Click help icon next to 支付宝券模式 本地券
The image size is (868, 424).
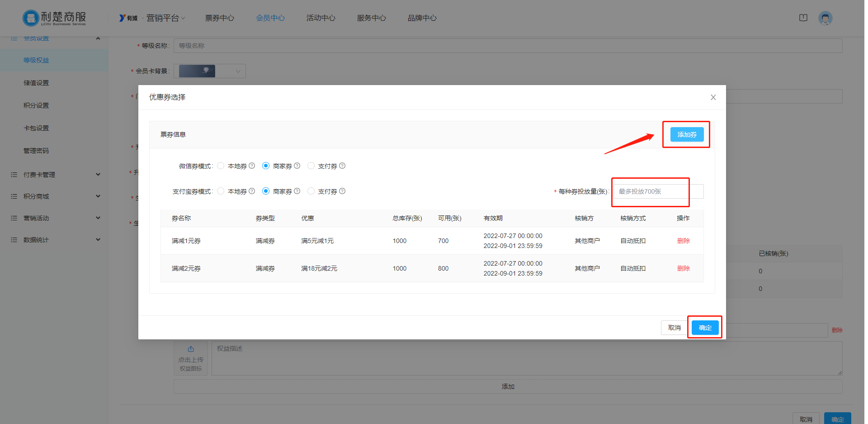click(252, 191)
